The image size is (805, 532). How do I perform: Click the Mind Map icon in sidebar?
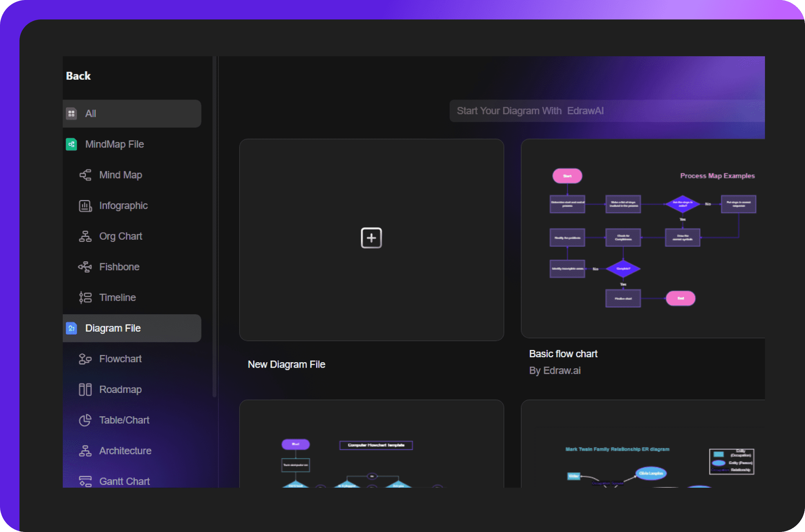point(86,174)
